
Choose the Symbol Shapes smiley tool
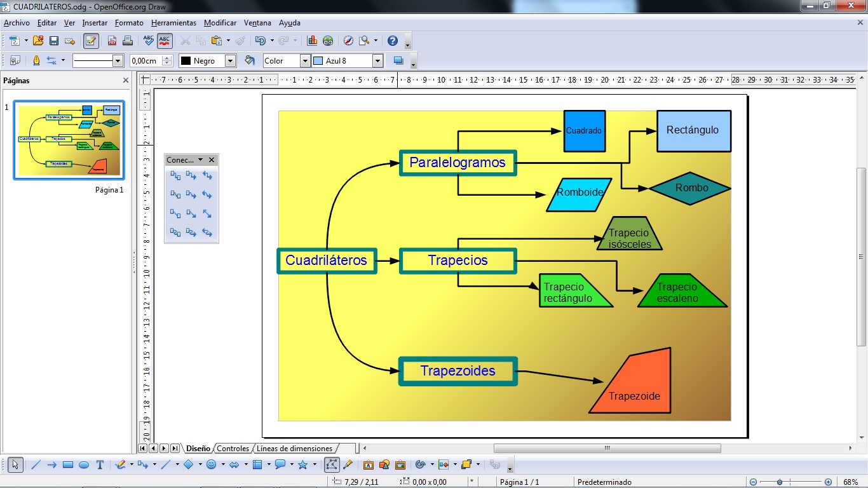[x=211, y=464]
